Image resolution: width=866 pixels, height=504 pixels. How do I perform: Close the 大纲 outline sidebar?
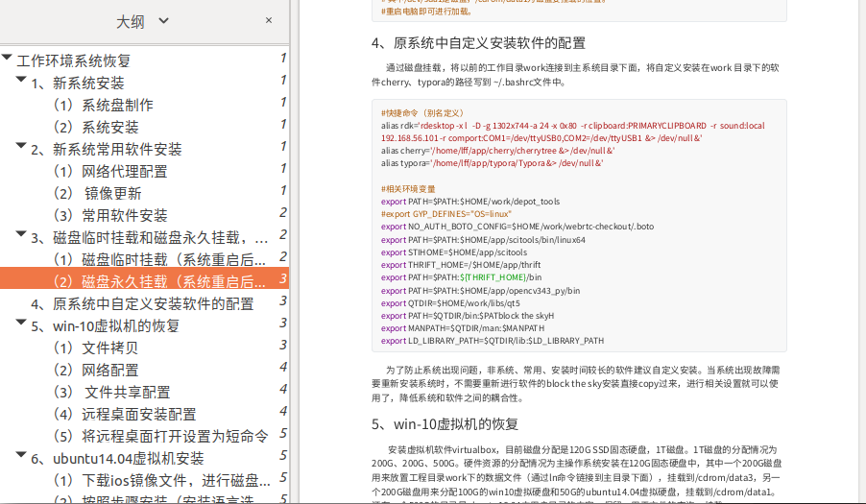pyautogui.click(x=269, y=20)
